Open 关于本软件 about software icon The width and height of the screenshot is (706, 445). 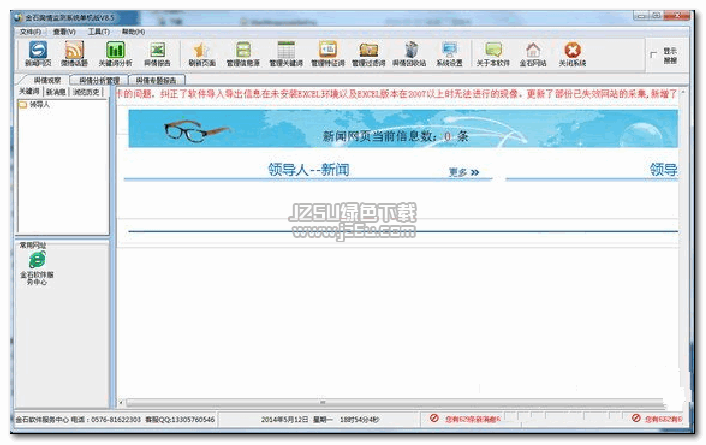[493, 53]
